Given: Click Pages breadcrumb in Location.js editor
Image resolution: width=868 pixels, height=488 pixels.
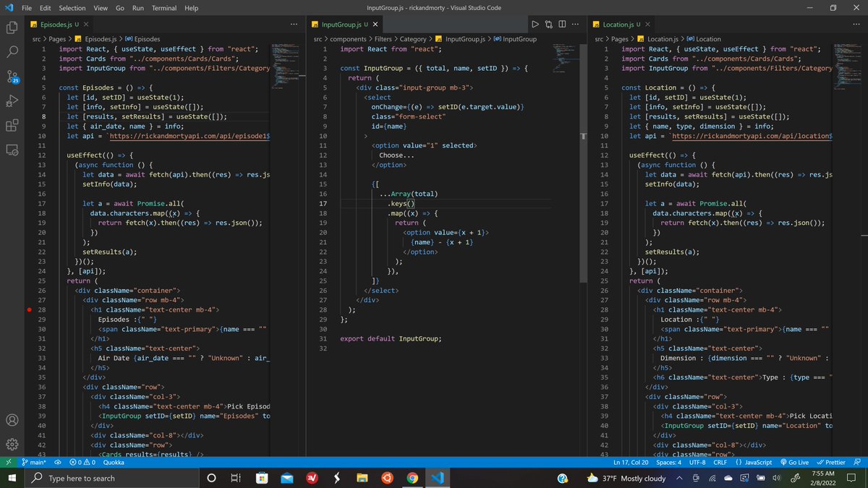Looking at the screenshot, I should click(620, 39).
